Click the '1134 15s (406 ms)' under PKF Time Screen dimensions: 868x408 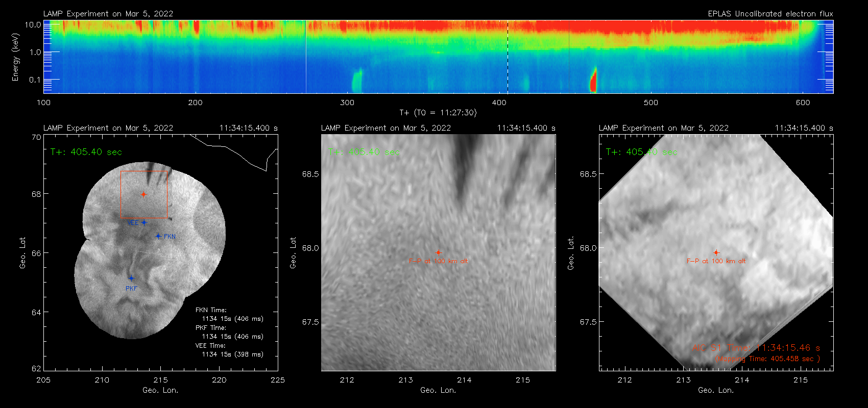233,336
